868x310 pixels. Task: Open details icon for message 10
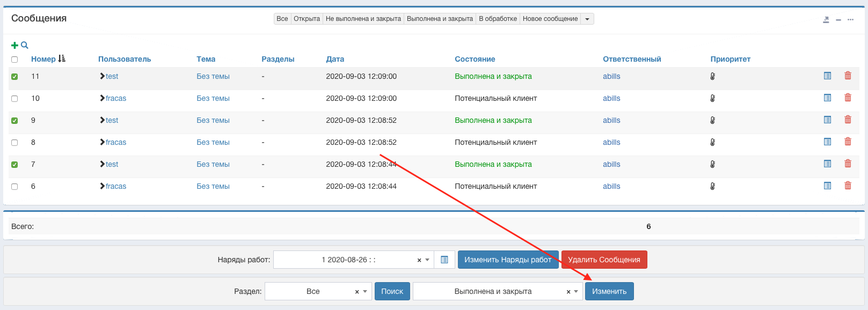pos(827,98)
